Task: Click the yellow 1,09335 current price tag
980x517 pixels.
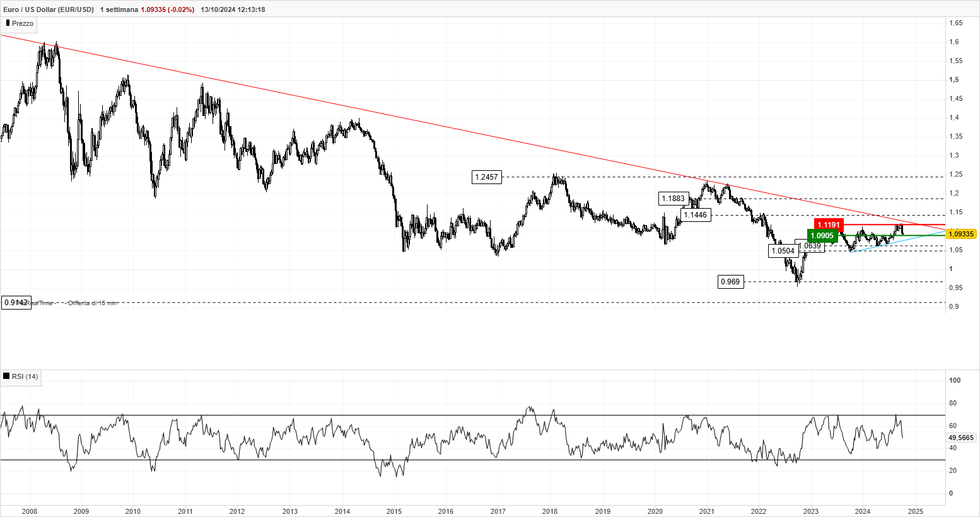Action: [x=961, y=234]
